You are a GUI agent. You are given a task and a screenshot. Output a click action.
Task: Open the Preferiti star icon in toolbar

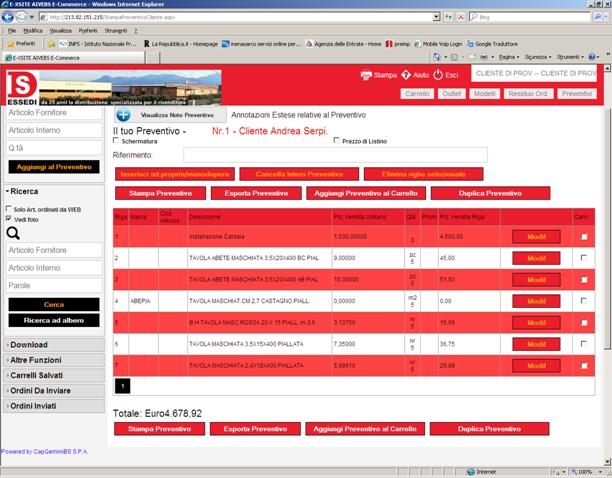[x=10, y=44]
